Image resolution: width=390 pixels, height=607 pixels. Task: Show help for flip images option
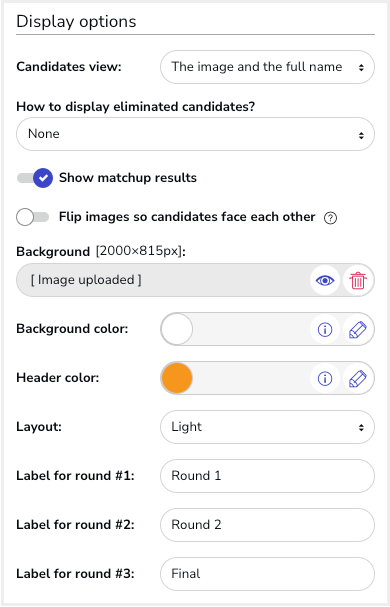pos(330,218)
